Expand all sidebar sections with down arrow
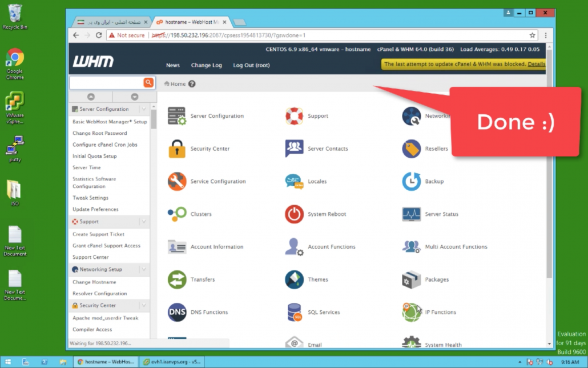This screenshot has width=588, height=368. 135,97
